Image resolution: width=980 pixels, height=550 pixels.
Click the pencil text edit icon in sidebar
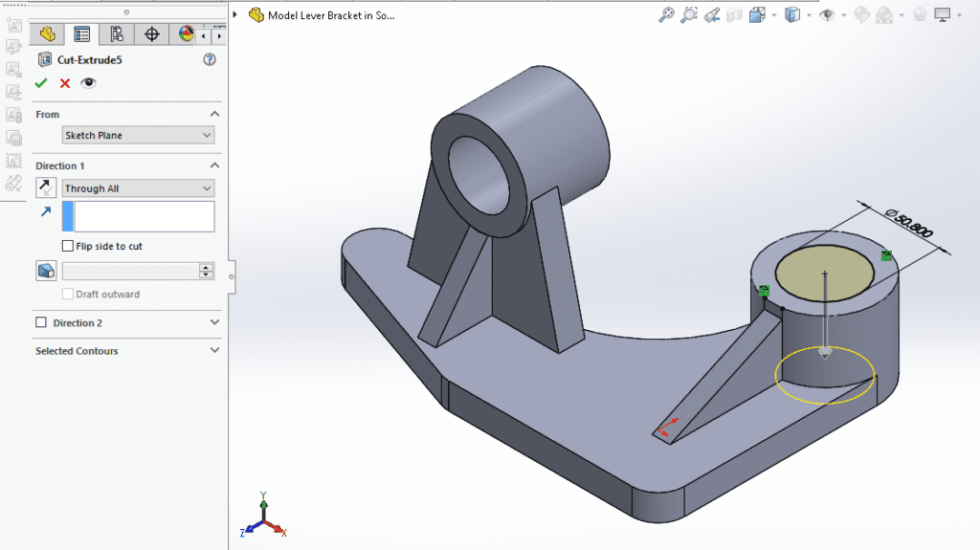13,47
